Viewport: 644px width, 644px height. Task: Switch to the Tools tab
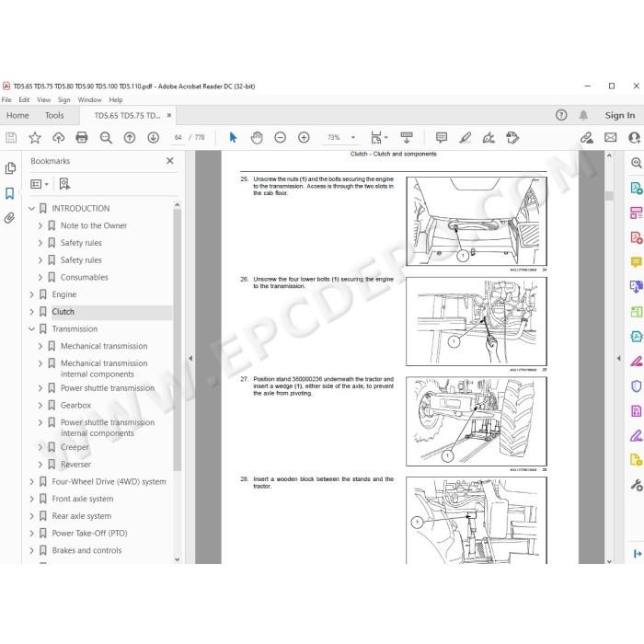pyautogui.click(x=54, y=115)
